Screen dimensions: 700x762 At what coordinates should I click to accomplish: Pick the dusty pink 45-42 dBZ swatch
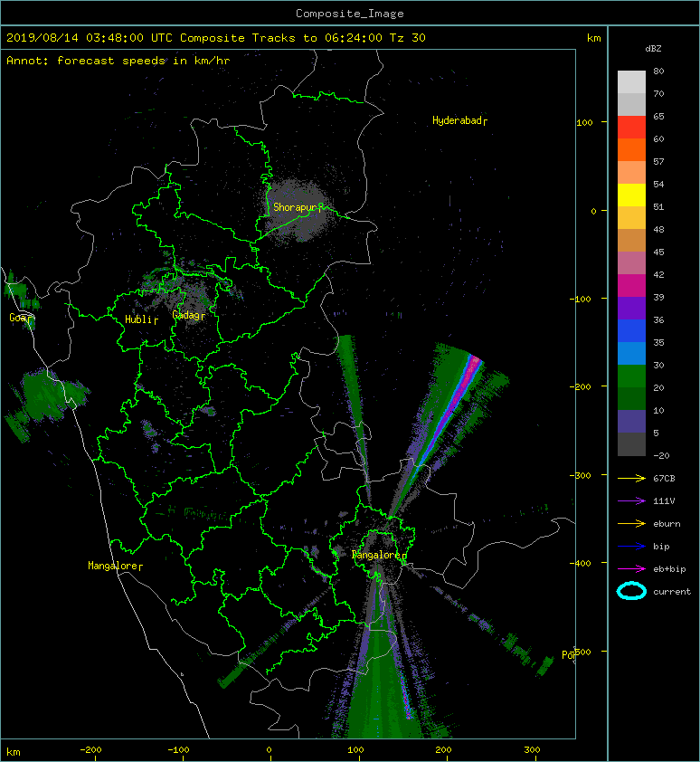tap(631, 262)
